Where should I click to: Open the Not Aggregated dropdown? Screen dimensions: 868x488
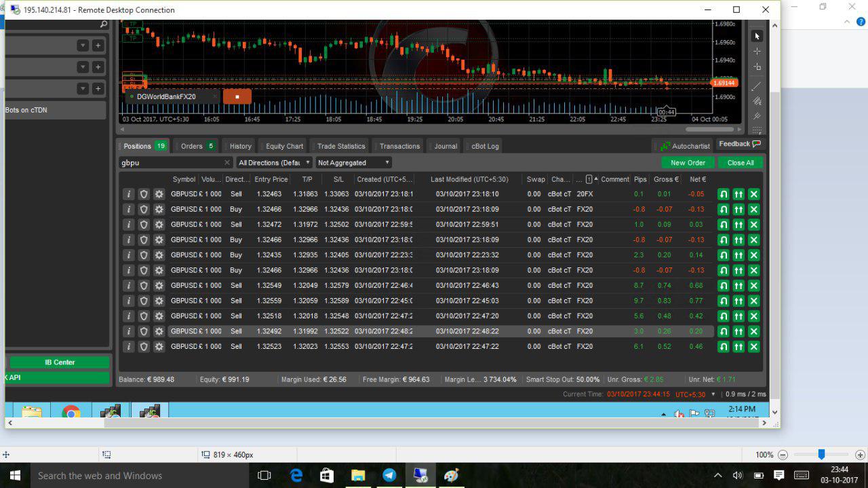pos(353,163)
